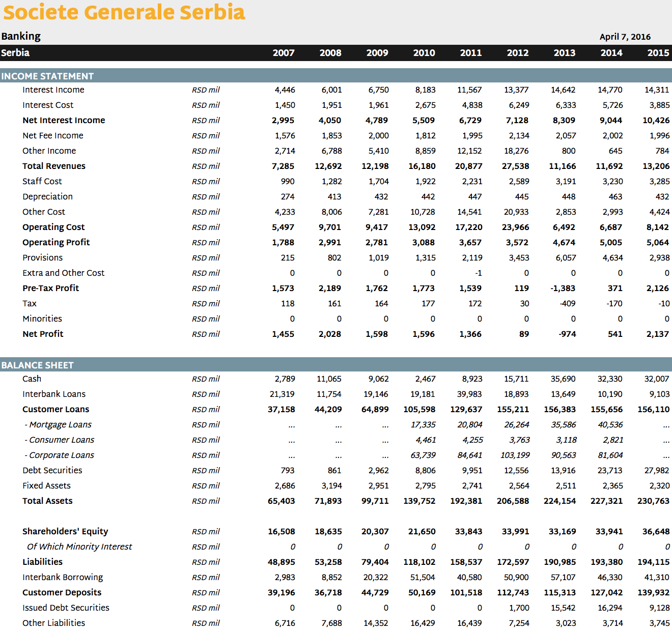Select the Total Revenues row label
Viewport: 672px width, 631px height.
pyautogui.click(x=54, y=166)
